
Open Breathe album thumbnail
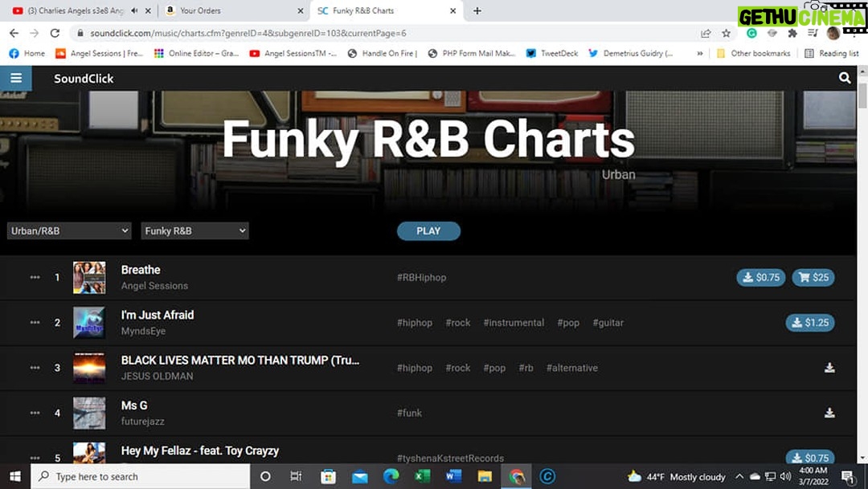[x=89, y=277]
